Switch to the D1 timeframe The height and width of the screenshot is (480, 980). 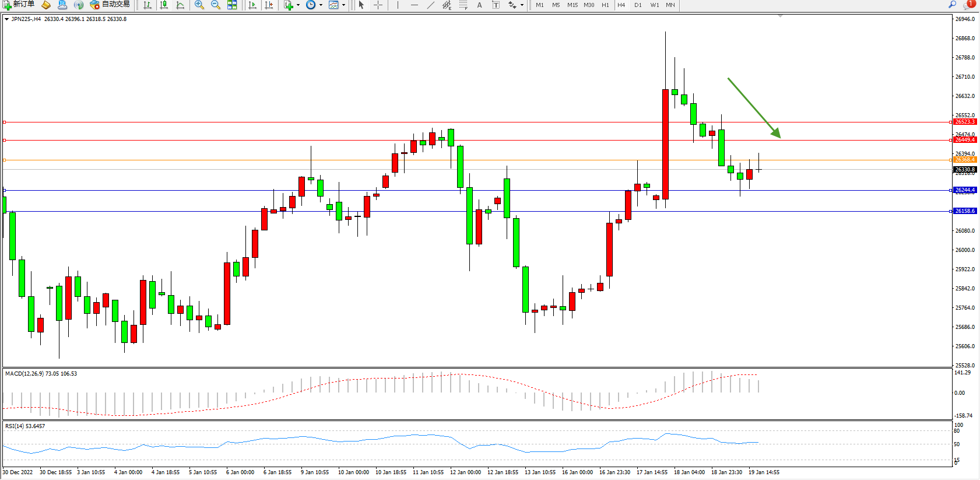(x=638, y=5)
